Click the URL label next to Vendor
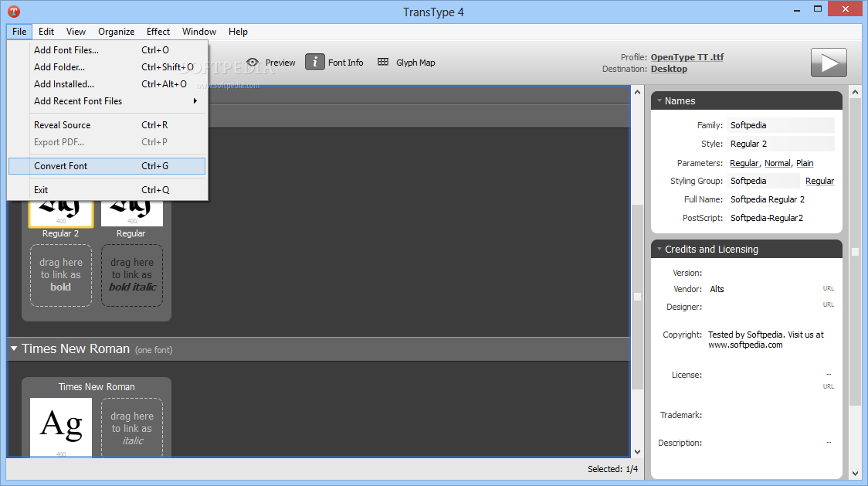 [828, 288]
